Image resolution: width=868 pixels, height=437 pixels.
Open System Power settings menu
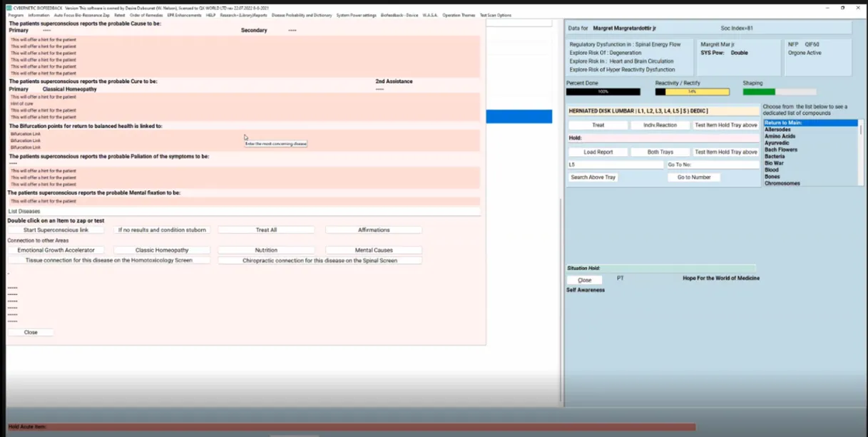tap(356, 15)
